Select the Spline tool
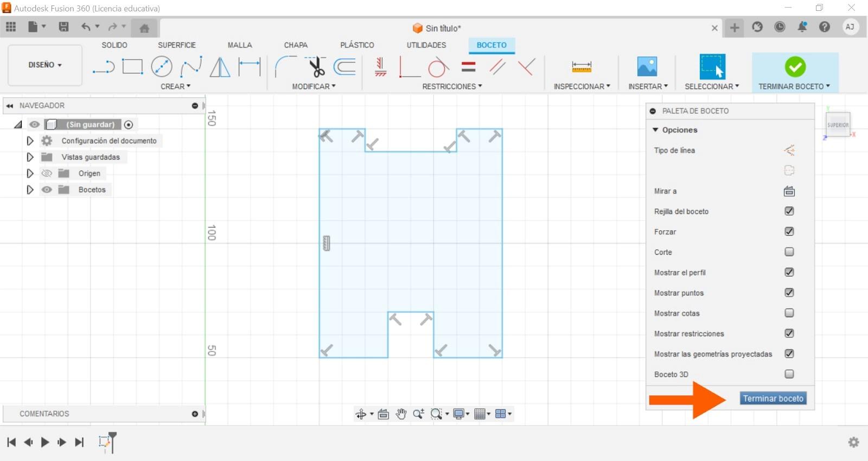Screen dimensions: 868x461 tap(191, 67)
